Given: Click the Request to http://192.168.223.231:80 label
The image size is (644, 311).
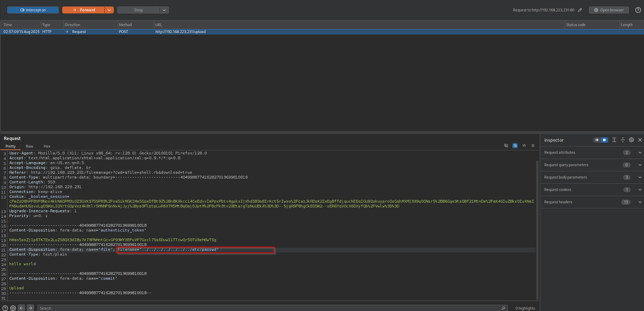Looking at the screenshot, I should pos(544,10).
